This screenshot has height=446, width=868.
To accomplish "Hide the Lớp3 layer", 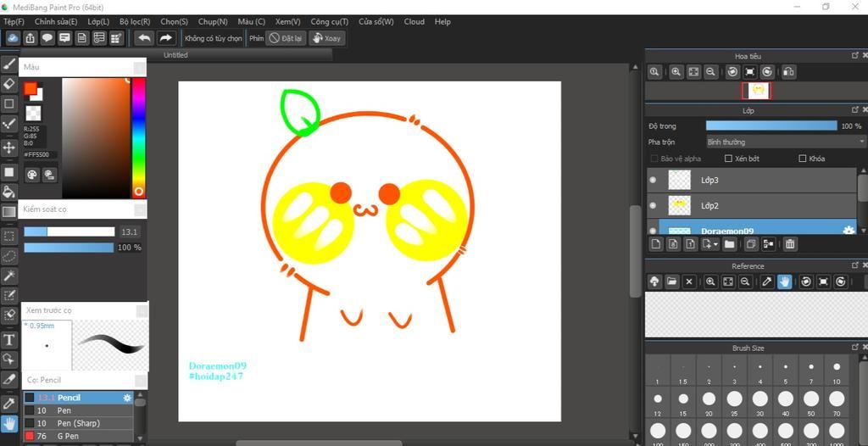I will 653,180.
